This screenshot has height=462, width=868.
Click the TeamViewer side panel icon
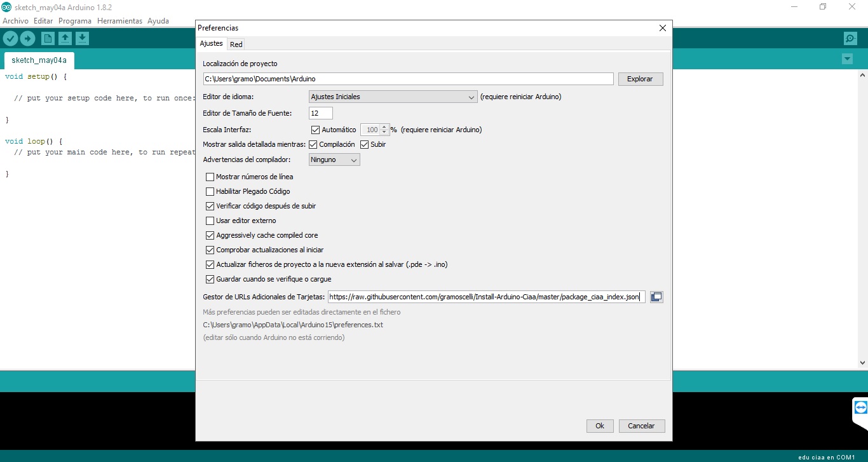click(x=860, y=407)
